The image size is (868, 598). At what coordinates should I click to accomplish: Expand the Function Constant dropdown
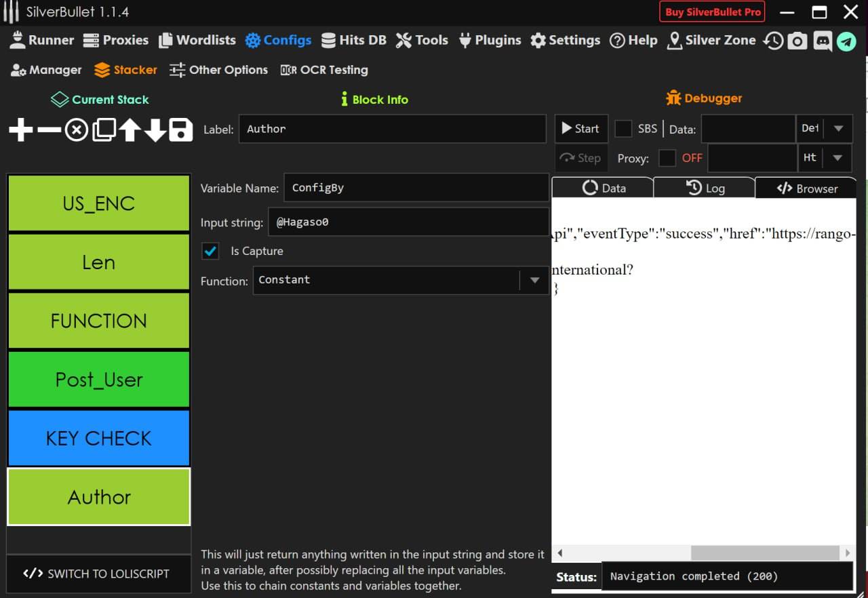coord(534,280)
